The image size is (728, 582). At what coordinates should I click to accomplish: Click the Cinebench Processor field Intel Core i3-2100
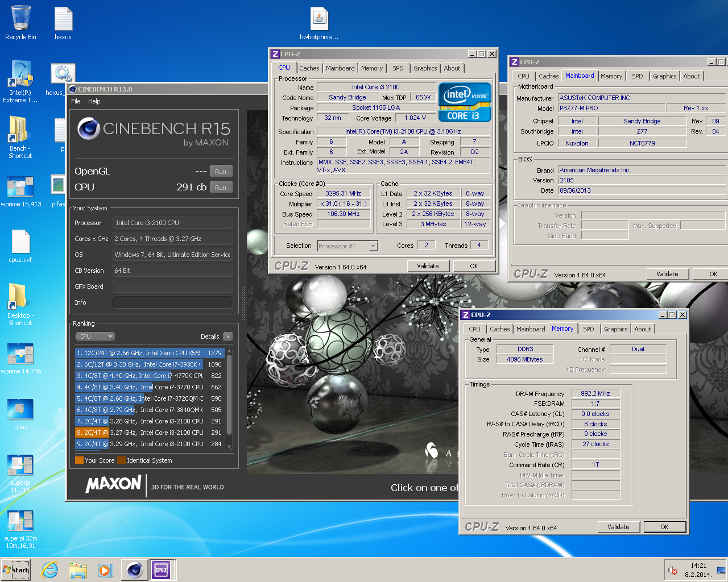tap(172, 223)
